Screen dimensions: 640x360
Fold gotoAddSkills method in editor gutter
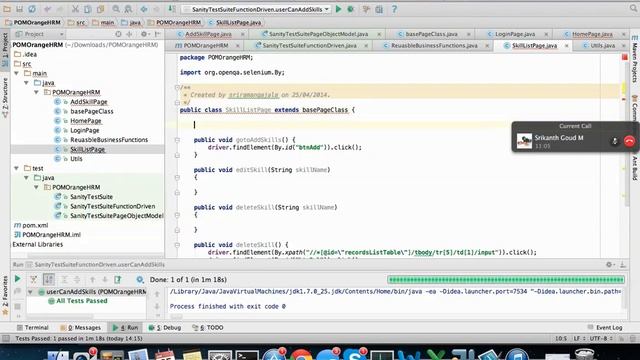[177, 140]
